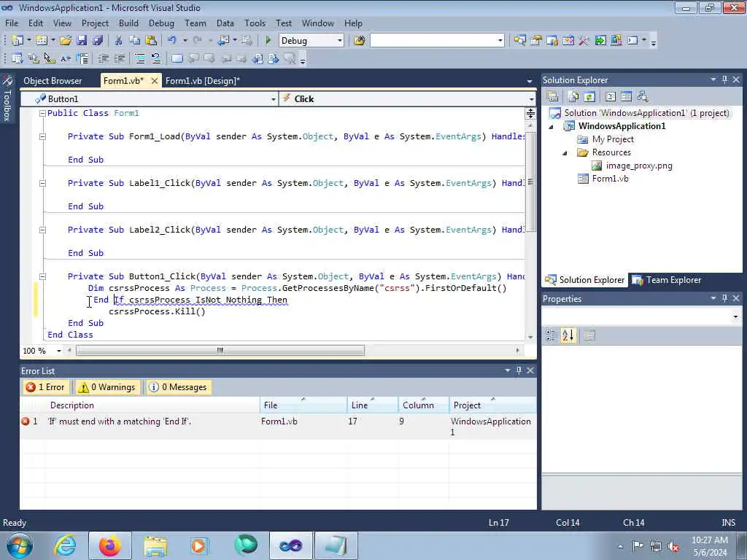The width and height of the screenshot is (747, 560).
Task: Close the Form1.vb* editor tab
Action: point(155,81)
